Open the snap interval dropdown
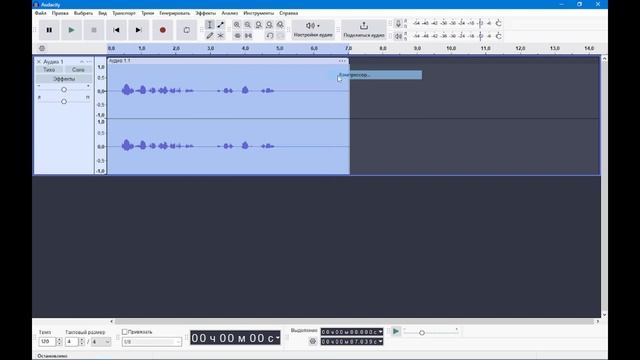640x360 pixels. pos(152,342)
